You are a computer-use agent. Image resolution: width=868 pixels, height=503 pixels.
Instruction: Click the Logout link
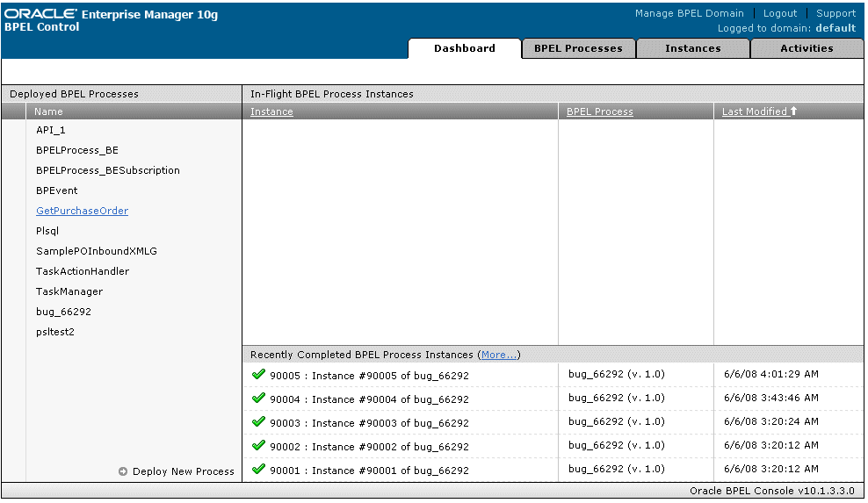pos(780,13)
